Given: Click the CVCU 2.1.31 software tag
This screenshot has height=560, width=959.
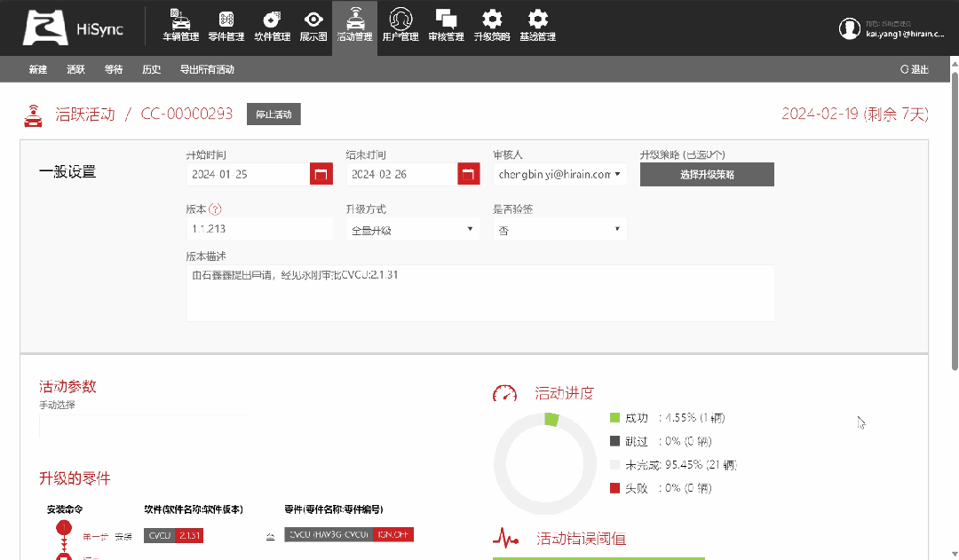Looking at the screenshot, I should (174, 535).
